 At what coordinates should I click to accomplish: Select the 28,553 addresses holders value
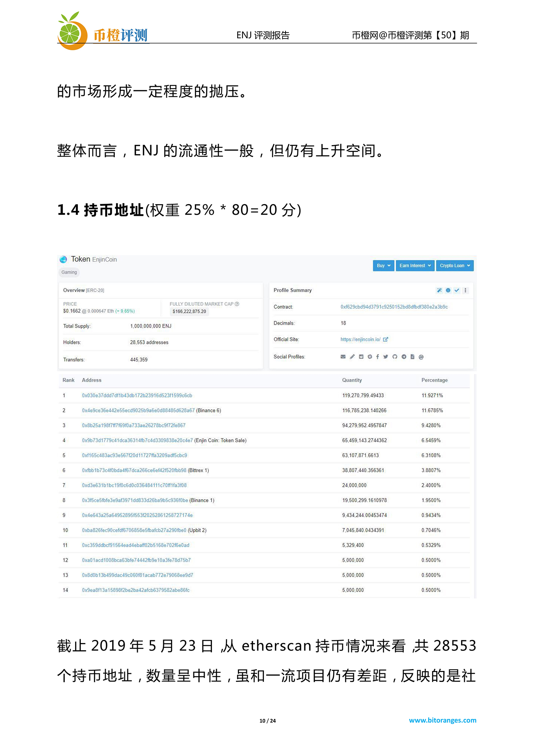pyautogui.click(x=149, y=342)
